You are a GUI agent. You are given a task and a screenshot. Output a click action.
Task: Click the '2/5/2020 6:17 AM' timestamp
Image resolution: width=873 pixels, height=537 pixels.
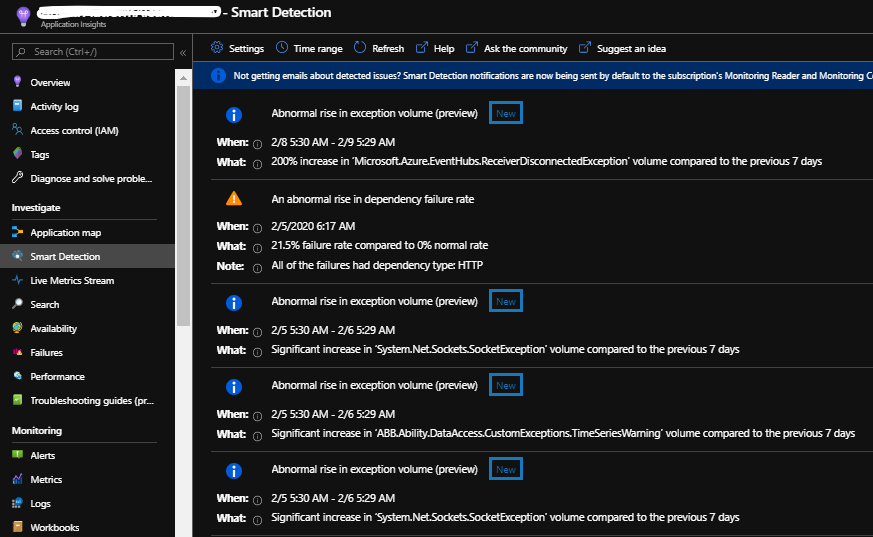pyautogui.click(x=313, y=226)
